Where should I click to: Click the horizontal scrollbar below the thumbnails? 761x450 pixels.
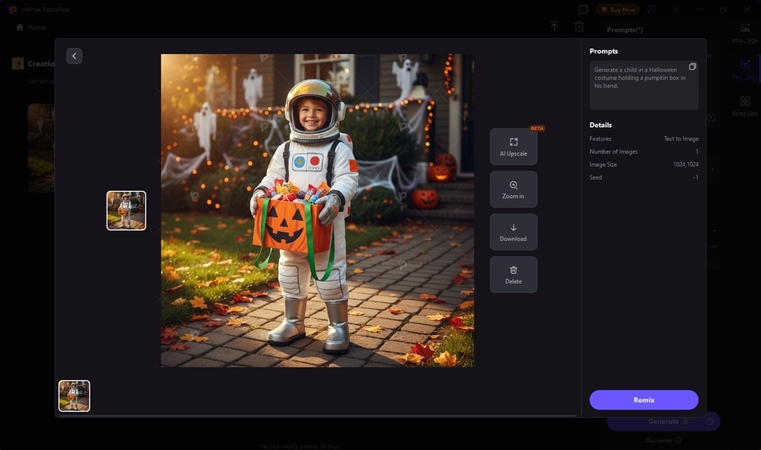[x=316, y=415]
